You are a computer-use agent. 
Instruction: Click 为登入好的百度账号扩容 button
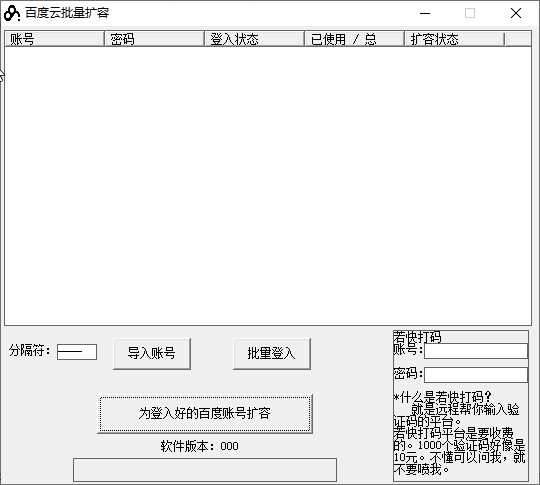(205, 413)
